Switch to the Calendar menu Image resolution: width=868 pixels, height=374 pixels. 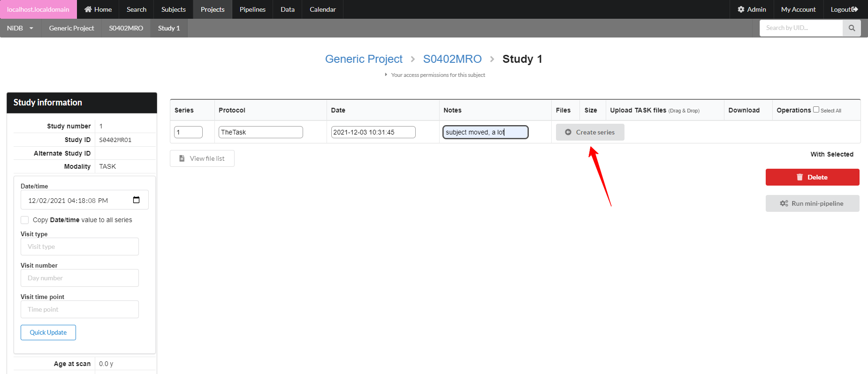[x=322, y=9]
